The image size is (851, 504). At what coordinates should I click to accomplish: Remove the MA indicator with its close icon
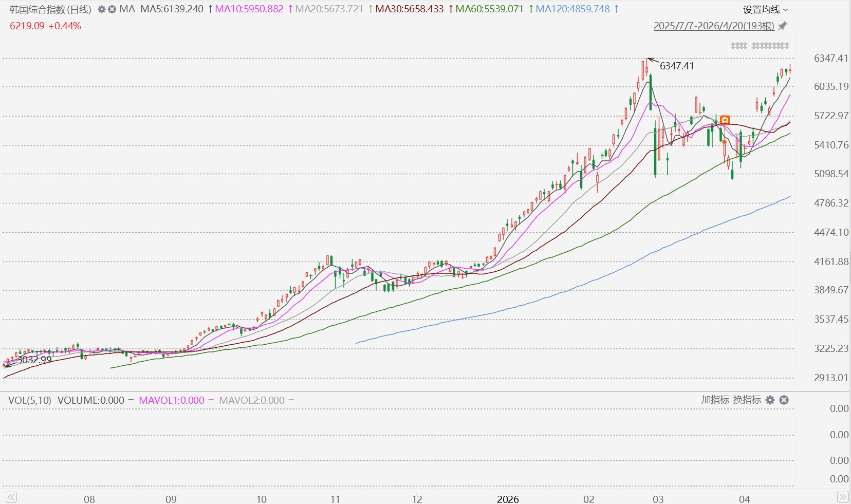coord(112,9)
